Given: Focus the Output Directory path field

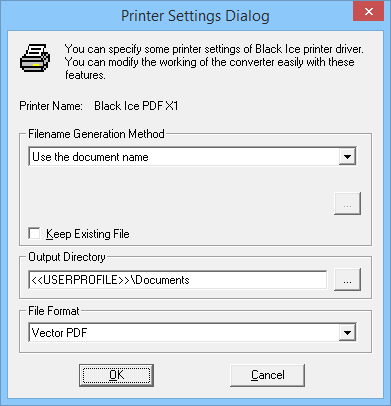Looking at the screenshot, I should click(x=178, y=280).
